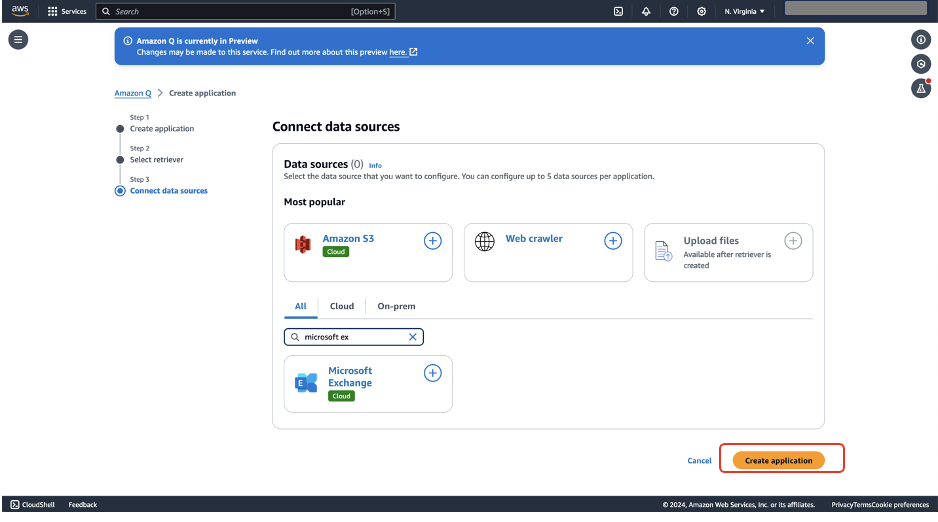
Task: Open the settings gear icon
Action: (702, 11)
